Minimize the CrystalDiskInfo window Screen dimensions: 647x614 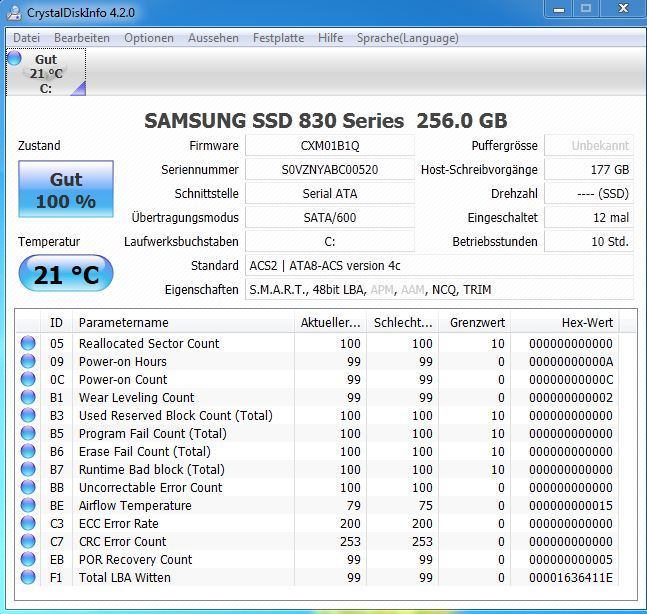point(559,9)
